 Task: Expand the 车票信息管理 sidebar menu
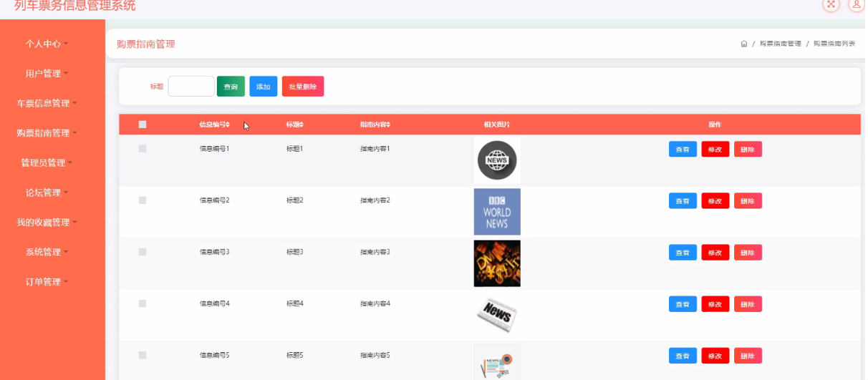point(47,103)
